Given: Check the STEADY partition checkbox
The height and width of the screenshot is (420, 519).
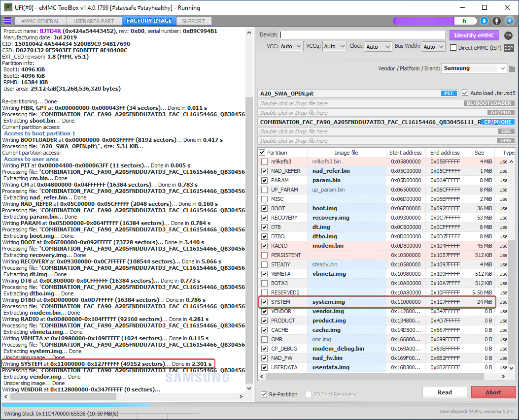Looking at the screenshot, I should tap(265, 264).
